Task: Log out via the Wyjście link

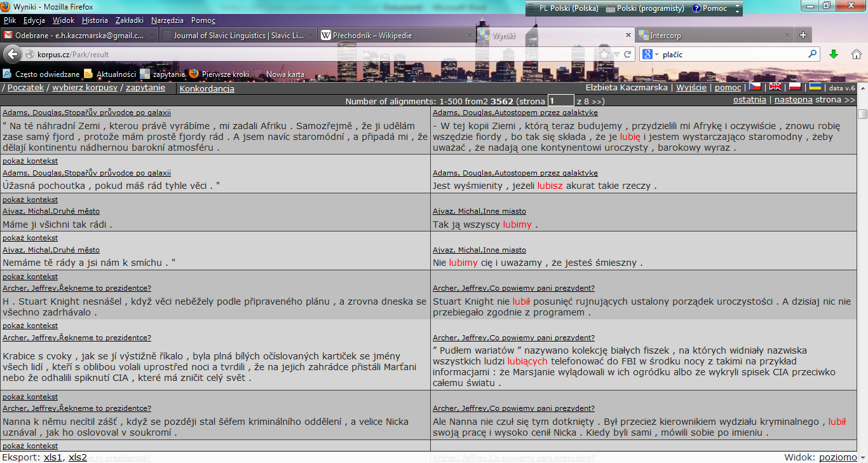Action: [691, 88]
